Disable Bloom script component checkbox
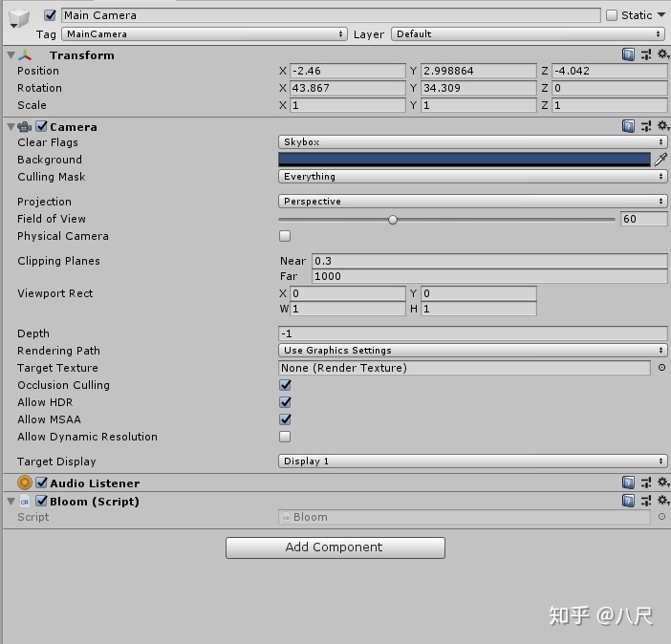671x644 pixels. tap(41, 501)
